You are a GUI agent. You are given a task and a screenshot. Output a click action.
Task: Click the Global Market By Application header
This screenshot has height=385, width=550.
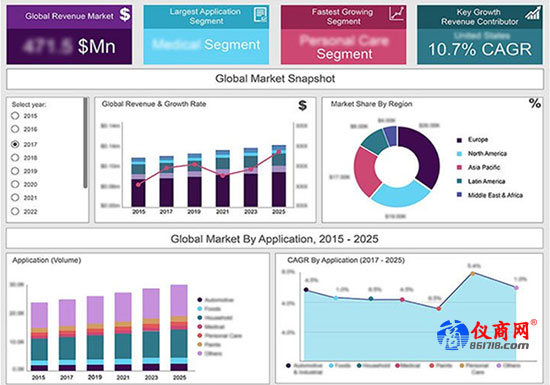(275, 239)
